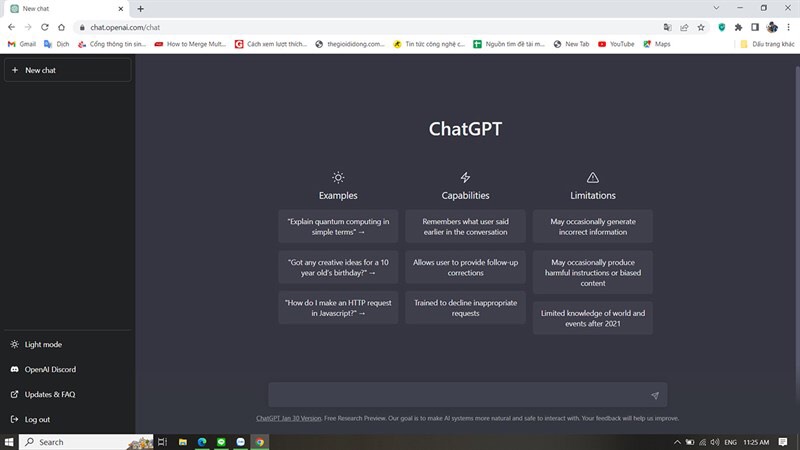Open the tab search chevron
Viewport: 800px width, 450px height.
coord(716,8)
